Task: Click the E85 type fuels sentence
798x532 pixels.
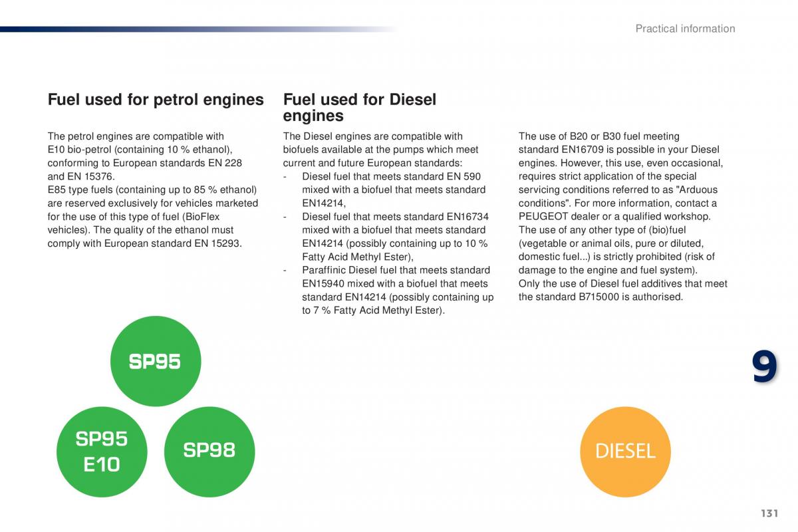Action: (152, 190)
